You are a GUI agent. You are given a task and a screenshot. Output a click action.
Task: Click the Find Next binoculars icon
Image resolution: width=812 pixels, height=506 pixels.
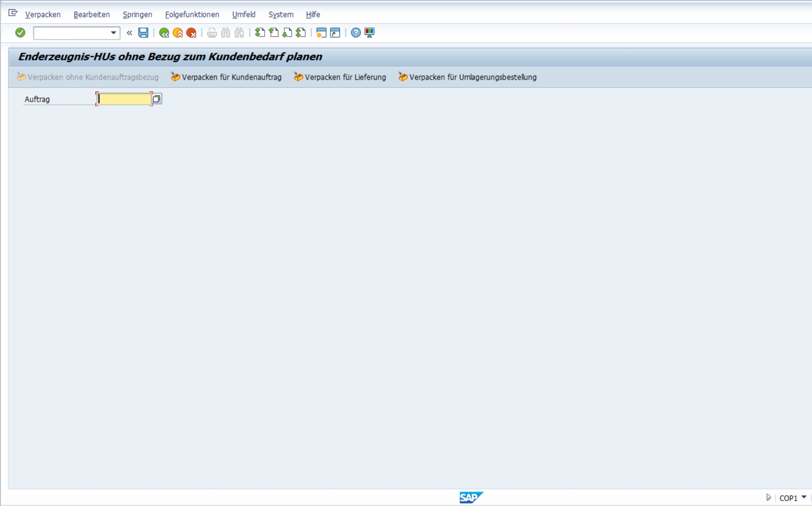[x=240, y=33]
